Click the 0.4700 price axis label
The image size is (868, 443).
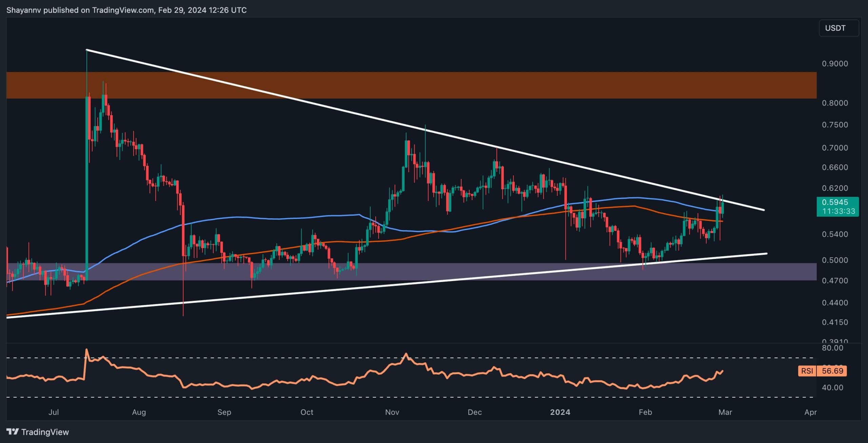pos(835,281)
